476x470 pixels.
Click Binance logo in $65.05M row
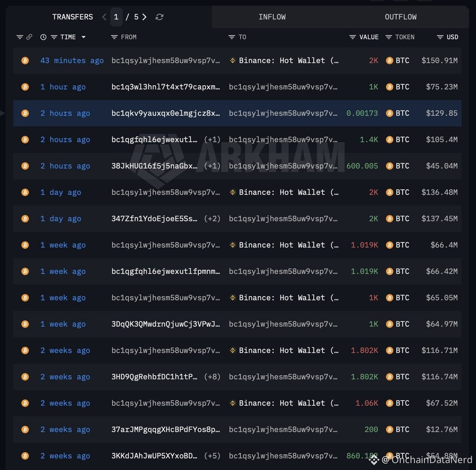tap(233, 298)
